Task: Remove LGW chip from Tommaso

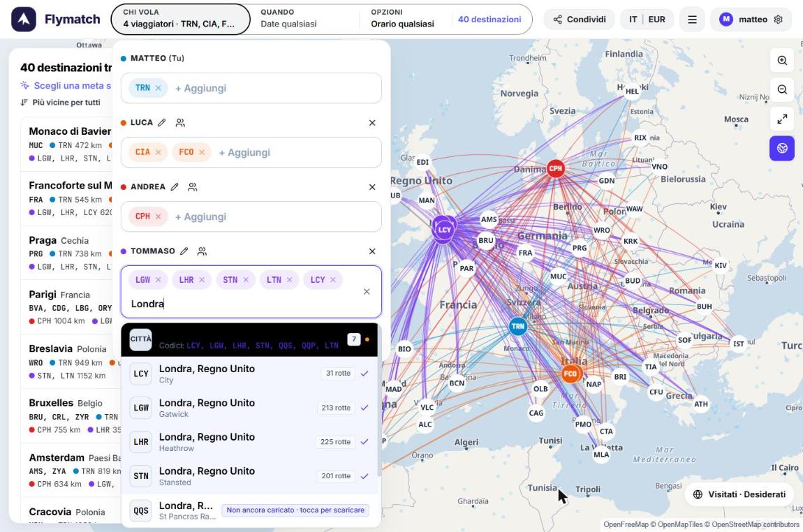Action: pos(159,279)
